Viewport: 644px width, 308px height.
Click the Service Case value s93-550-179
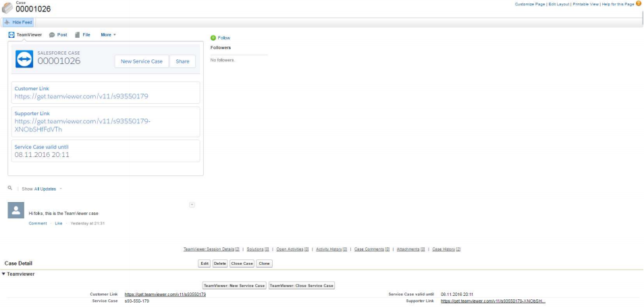(x=137, y=301)
